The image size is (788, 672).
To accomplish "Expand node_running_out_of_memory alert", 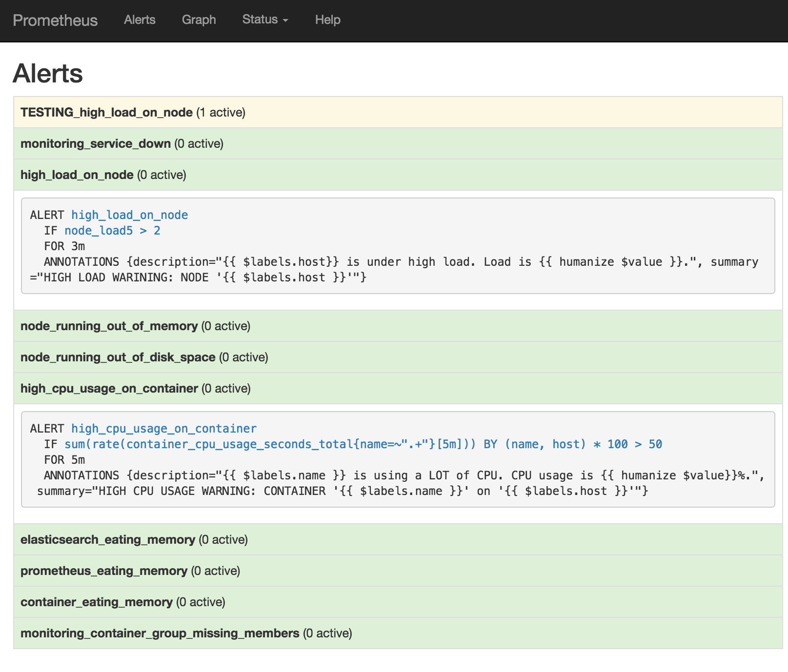I will [x=398, y=326].
